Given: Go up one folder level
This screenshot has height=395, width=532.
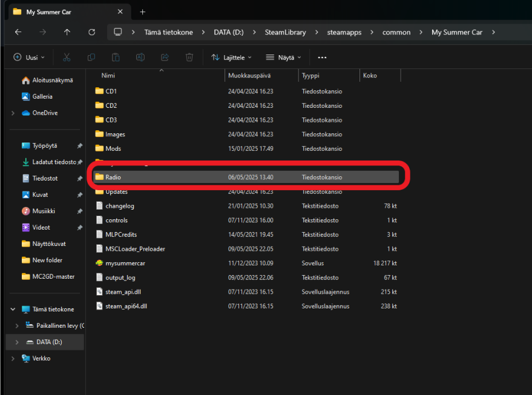Looking at the screenshot, I should coord(67,32).
